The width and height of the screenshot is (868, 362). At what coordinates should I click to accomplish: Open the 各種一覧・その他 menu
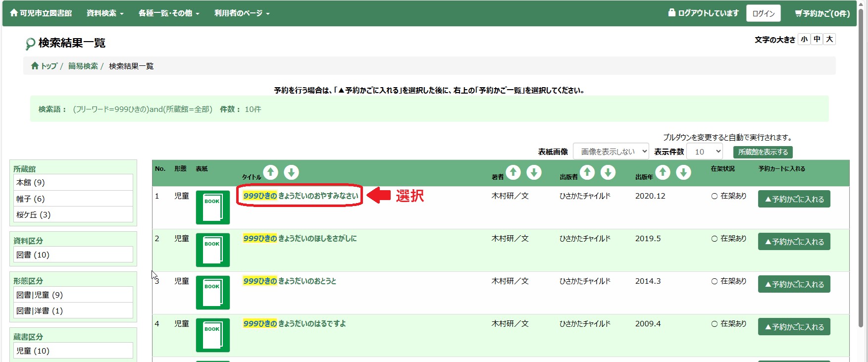coord(169,13)
